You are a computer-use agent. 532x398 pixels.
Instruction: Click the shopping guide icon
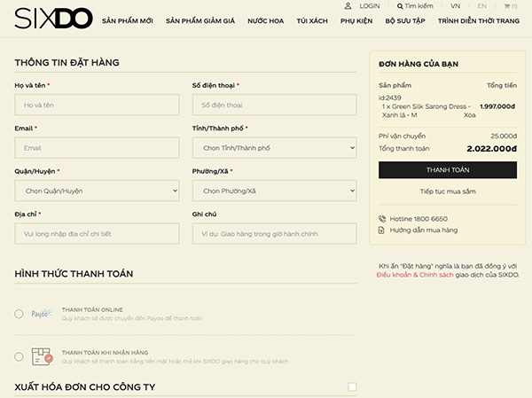pyautogui.click(x=382, y=230)
